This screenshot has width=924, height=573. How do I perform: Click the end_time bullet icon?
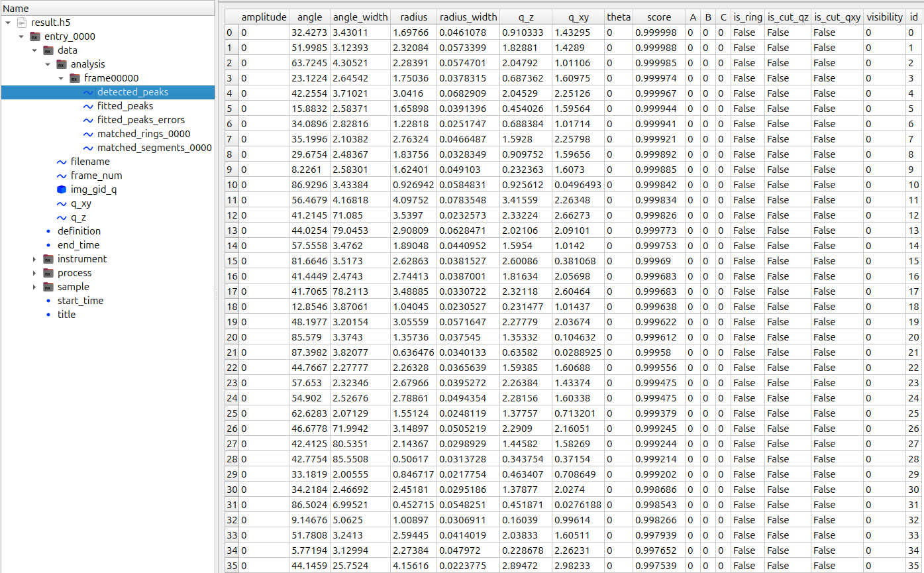(x=48, y=245)
